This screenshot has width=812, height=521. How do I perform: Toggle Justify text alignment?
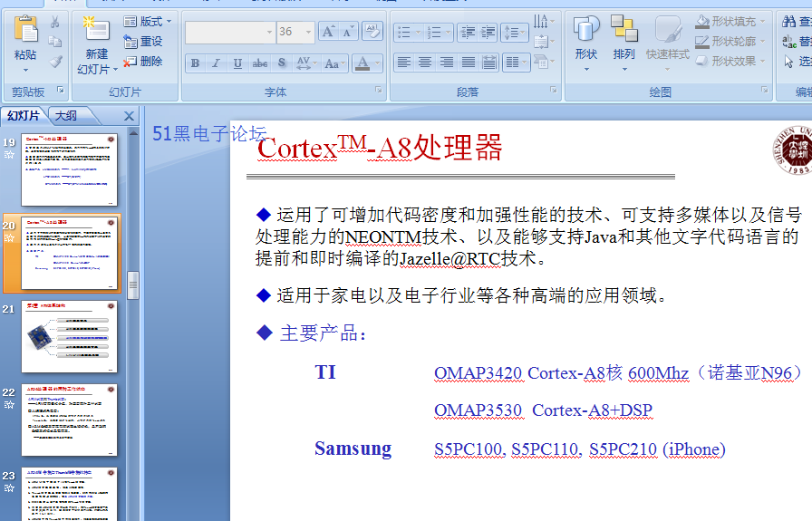click(469, 63)
